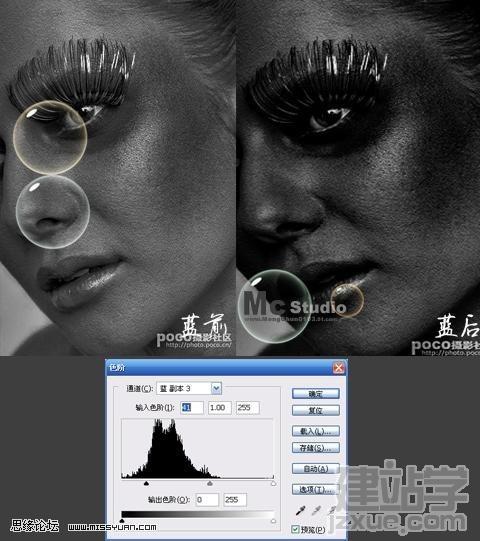Open the 选项(T)... options button
Viewport: 480px width, 541px height.
coord(316,489)
